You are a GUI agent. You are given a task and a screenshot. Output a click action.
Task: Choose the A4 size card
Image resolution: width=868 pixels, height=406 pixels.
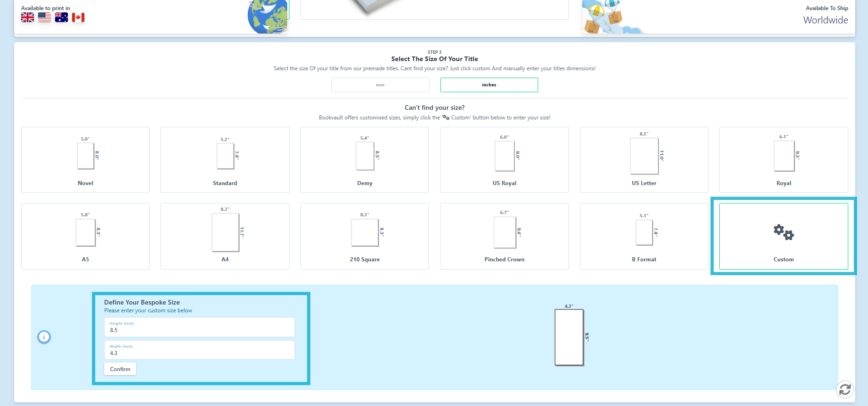[225, 236]
